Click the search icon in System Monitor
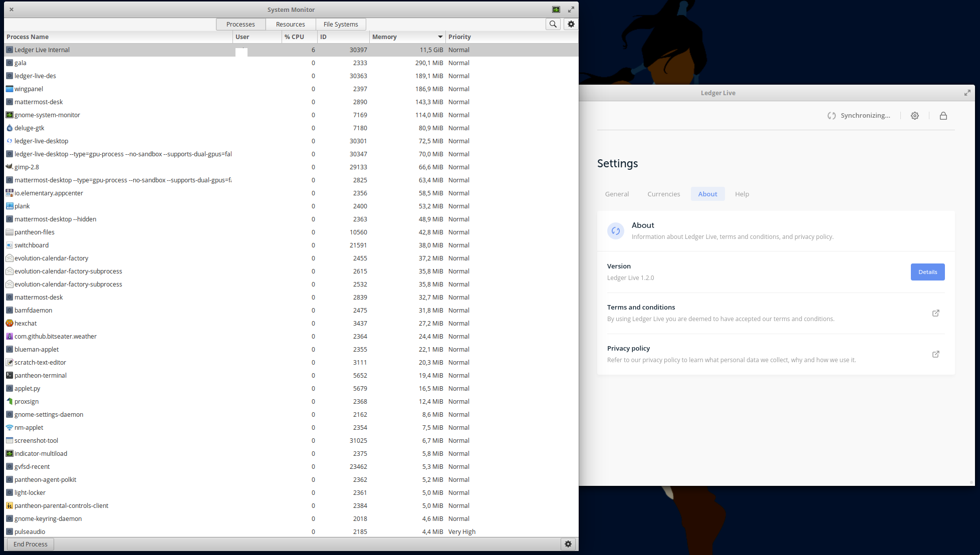The width and height of the screenshot is (980, 555). coord(553,24)
